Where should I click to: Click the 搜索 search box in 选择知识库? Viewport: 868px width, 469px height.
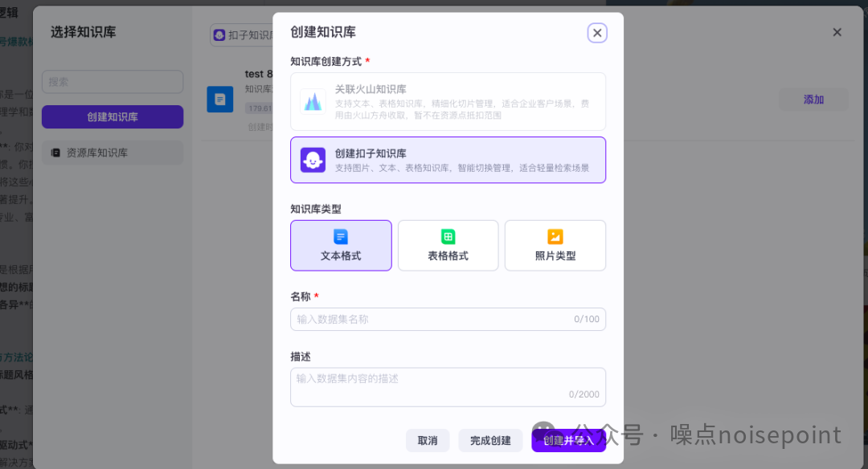113,82
